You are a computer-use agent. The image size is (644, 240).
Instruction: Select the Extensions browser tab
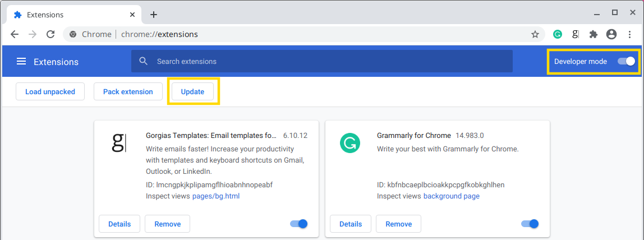click(x=74, y=15)
